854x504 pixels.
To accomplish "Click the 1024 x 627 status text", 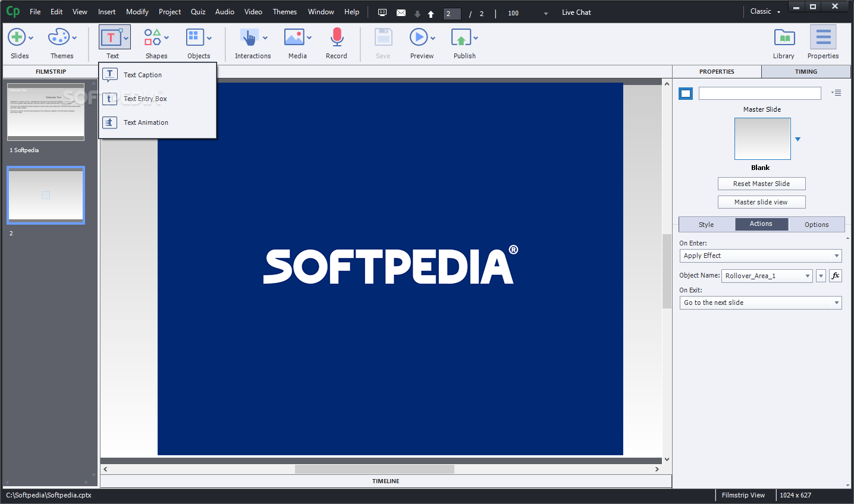I will pyautogui.click(x=795, y=495).
